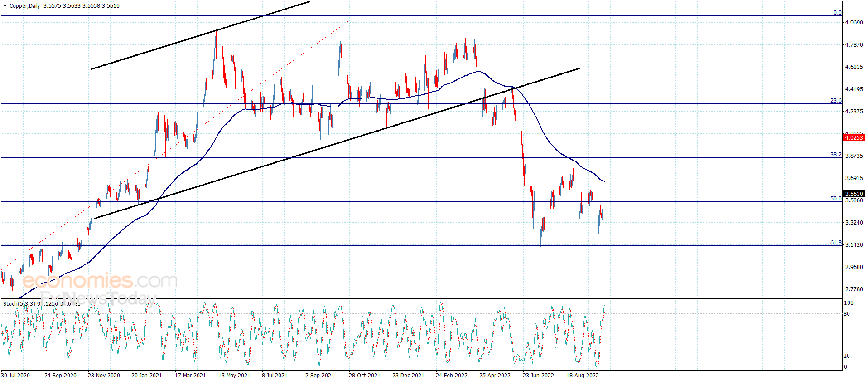
Task: Click the stochastic 80 level label
Action: 847,314
